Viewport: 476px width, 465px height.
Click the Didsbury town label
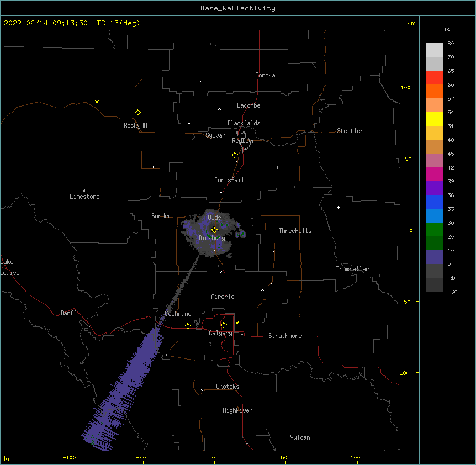(212, 238)
